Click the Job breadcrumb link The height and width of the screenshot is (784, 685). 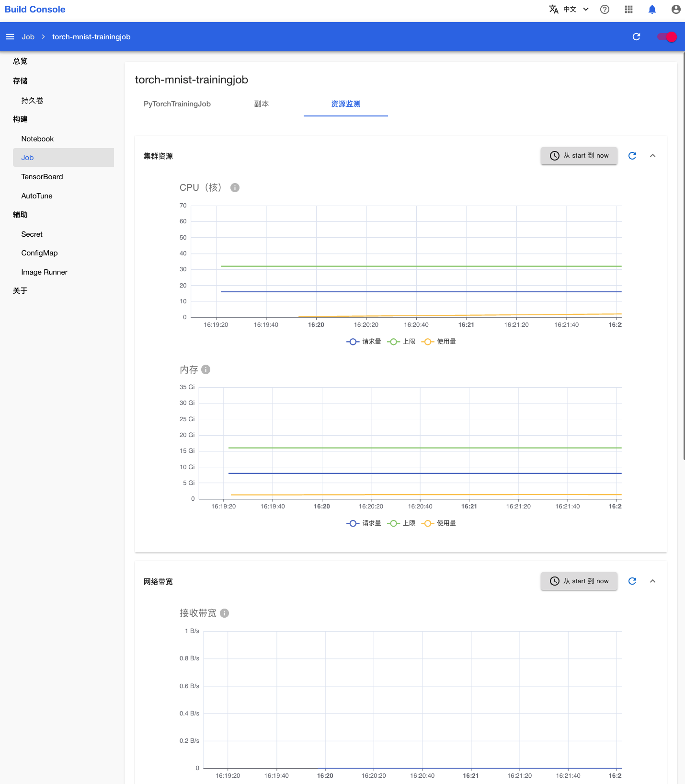[28, 37]
